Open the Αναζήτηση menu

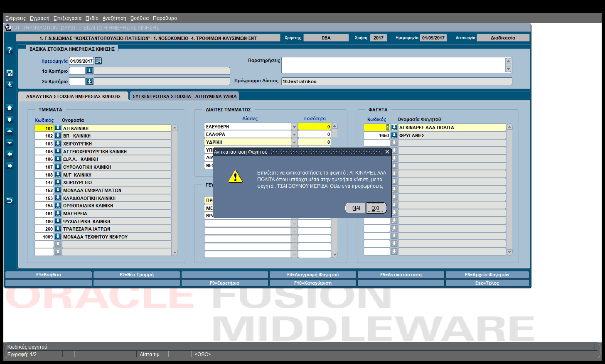point(114,18)
